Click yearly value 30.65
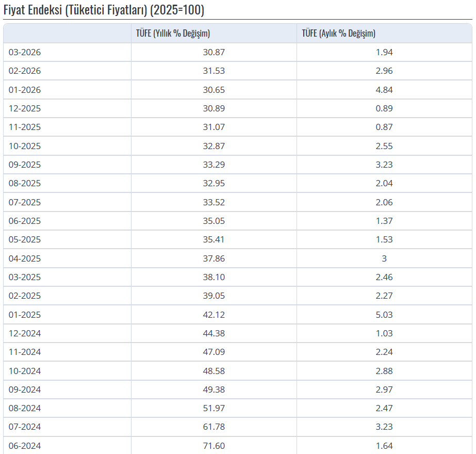 pyautogui.click(x=214, y=90)
